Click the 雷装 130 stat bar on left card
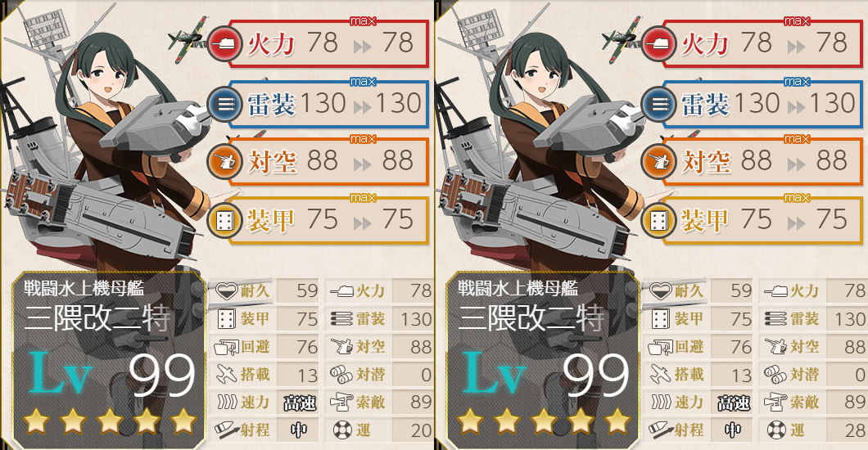This screenshot has width=868, height=450. [x=328, y=104]
